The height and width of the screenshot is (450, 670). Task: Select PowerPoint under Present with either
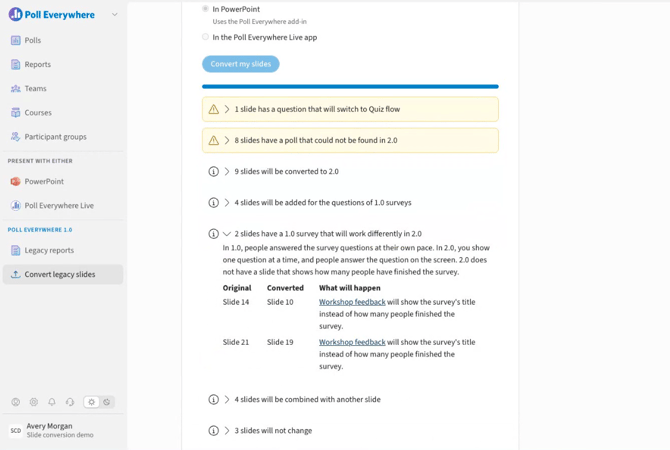44,182
